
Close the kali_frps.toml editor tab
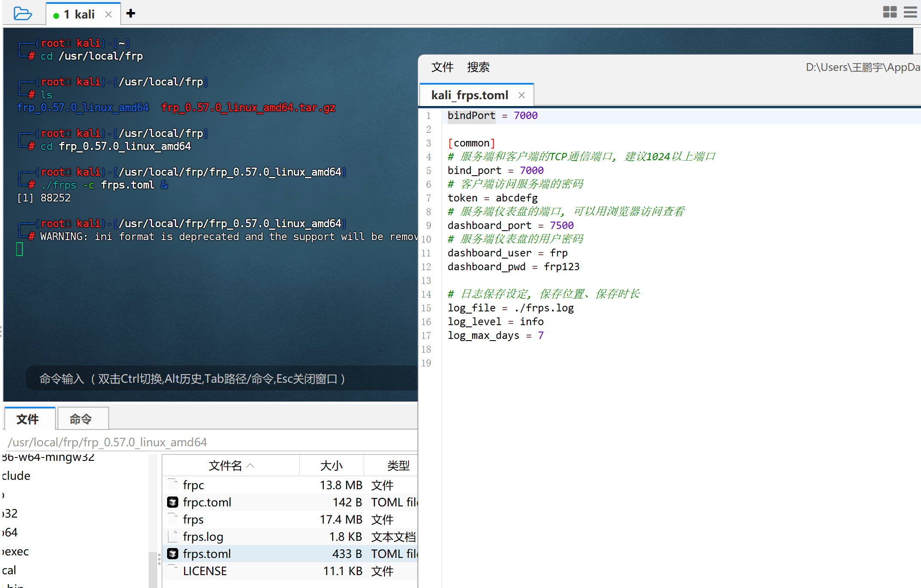(521, 95)
